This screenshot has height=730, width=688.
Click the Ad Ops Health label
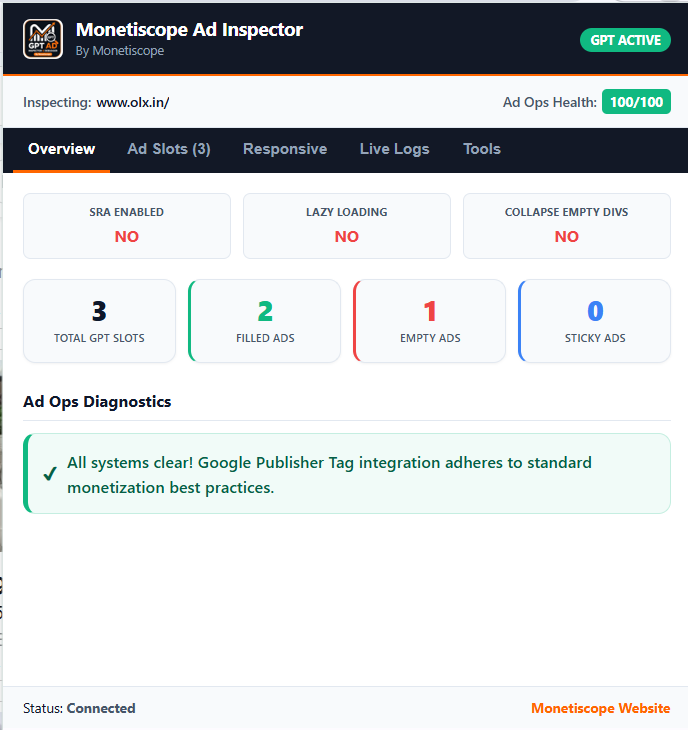click(x=550, y=102)
